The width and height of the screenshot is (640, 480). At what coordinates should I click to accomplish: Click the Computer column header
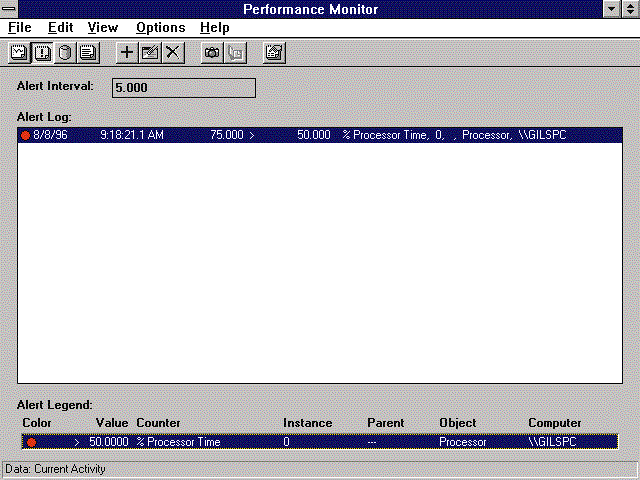point(555,423)
